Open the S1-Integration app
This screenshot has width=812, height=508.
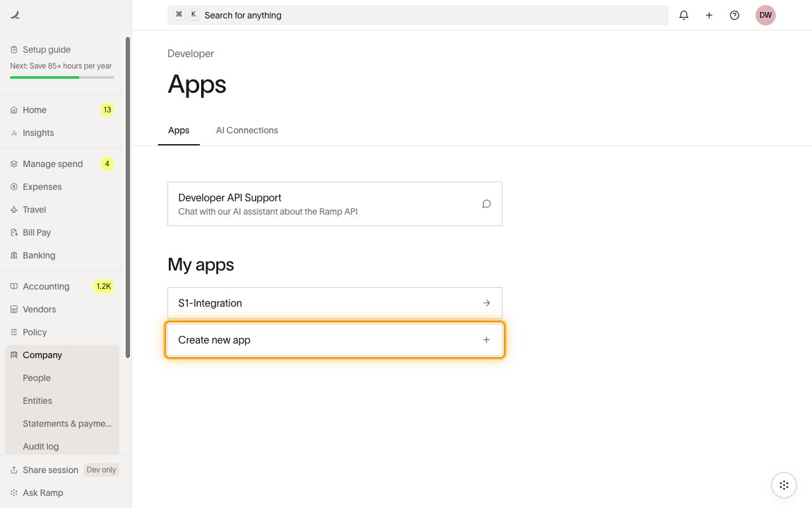pyautogui.click(x=335, y=303)
